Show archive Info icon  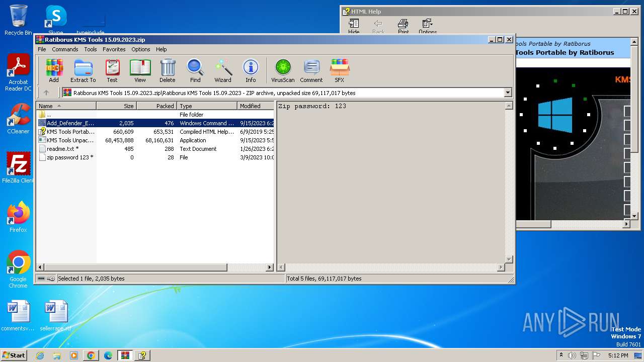pyautogui.click(x=251, y=70)
